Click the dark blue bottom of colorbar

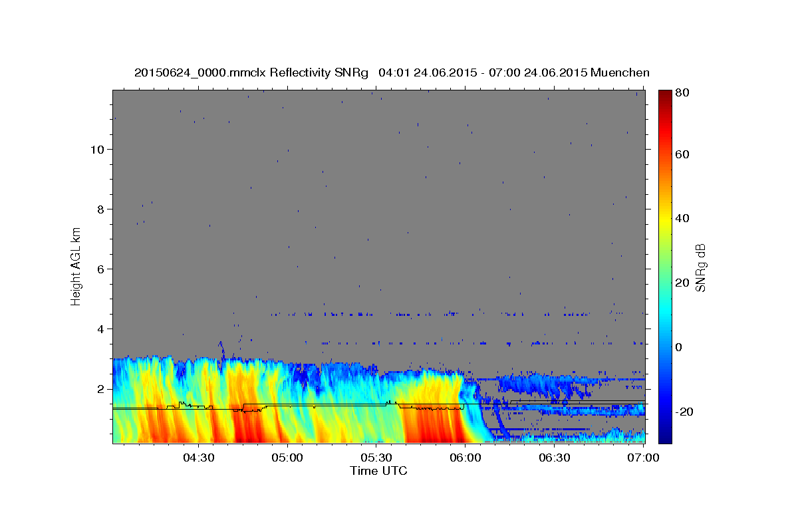(664, 436)
